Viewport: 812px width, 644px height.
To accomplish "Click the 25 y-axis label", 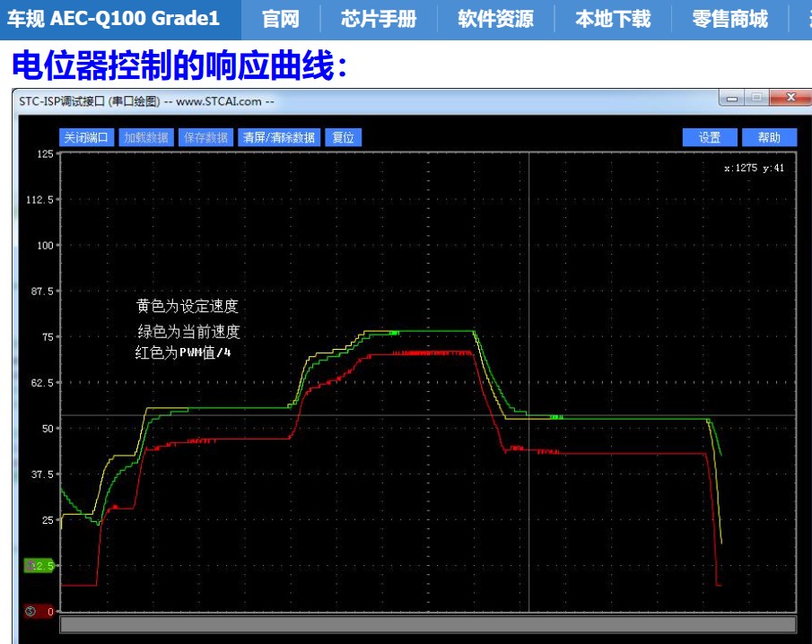I will click(x=48, y=519).
